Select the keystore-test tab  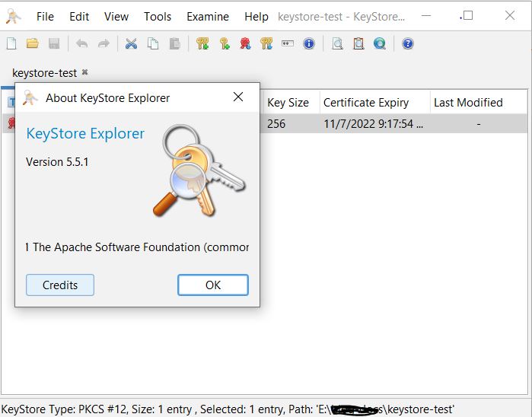pos(44,73)
